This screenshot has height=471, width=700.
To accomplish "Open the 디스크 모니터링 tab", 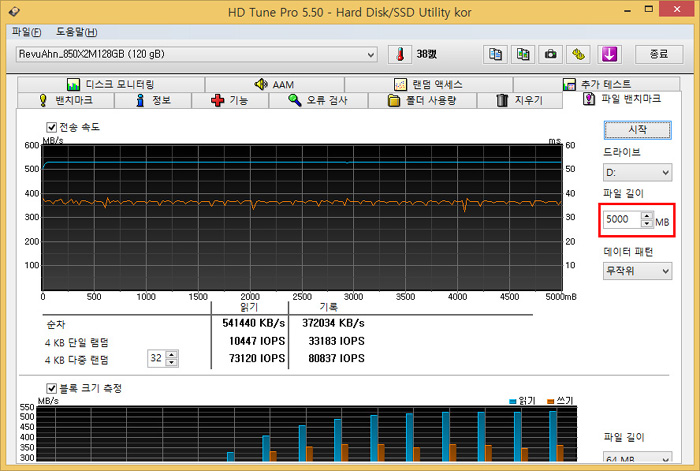I will pos(111,84).
